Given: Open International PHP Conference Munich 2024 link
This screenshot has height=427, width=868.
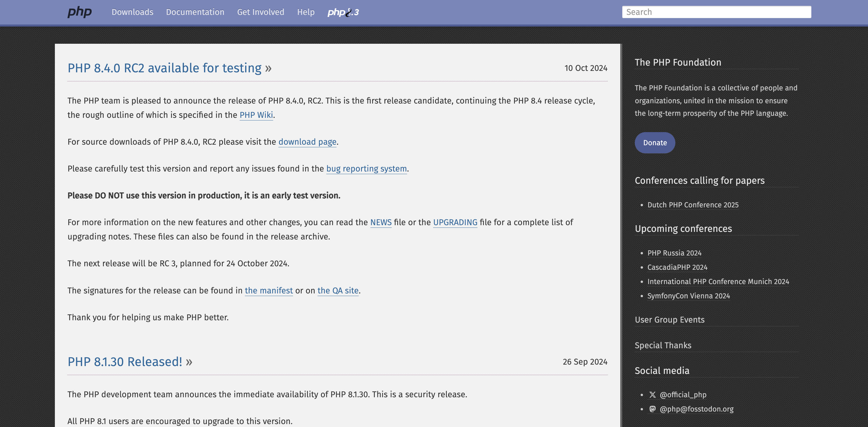Looking at the screenshot, I should click(718, 281).
